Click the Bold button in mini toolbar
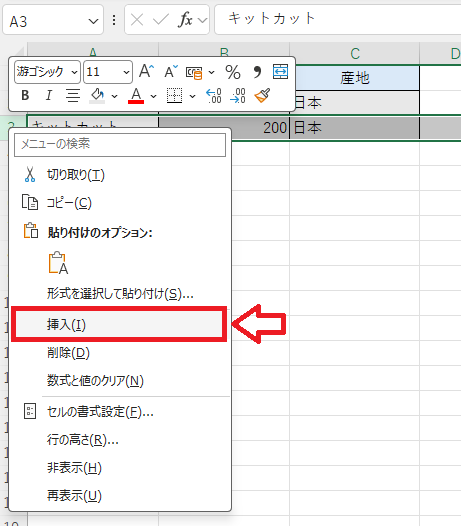 25,96
